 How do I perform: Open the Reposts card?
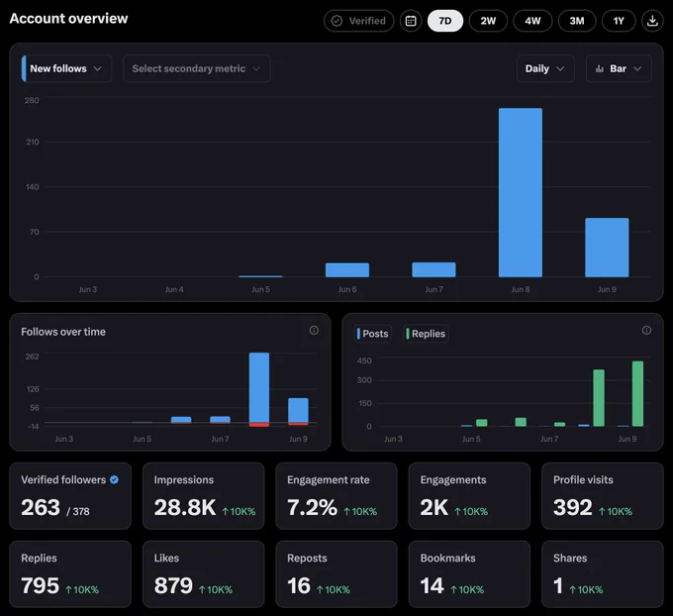coord(336,573)
